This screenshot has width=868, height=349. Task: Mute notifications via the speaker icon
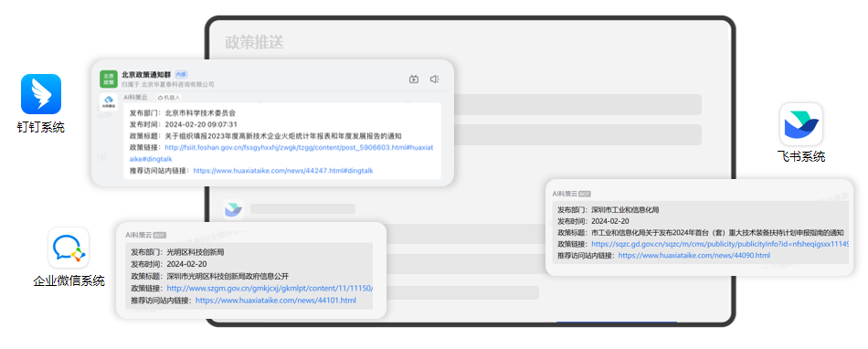pyautogui.click(x=435, y=79)
